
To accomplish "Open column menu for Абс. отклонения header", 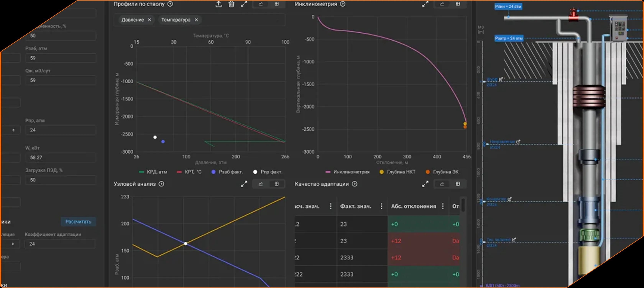I will click(443, 206).
